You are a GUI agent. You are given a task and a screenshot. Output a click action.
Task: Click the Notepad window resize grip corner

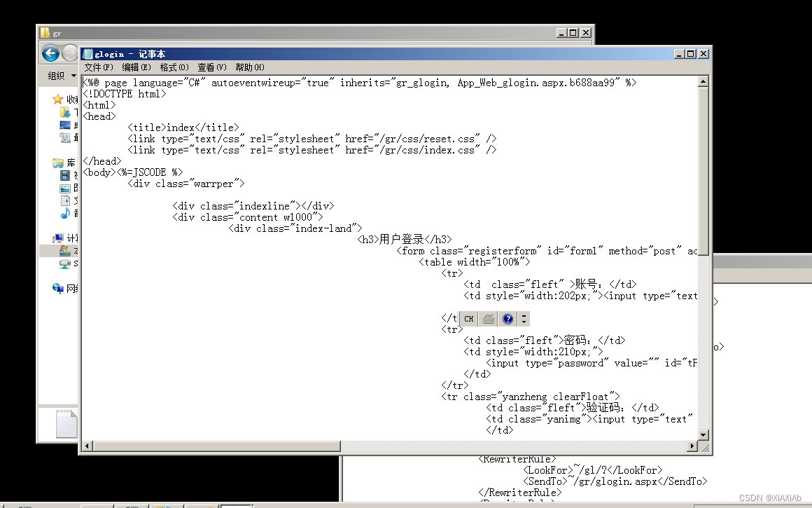pos(703,447)
